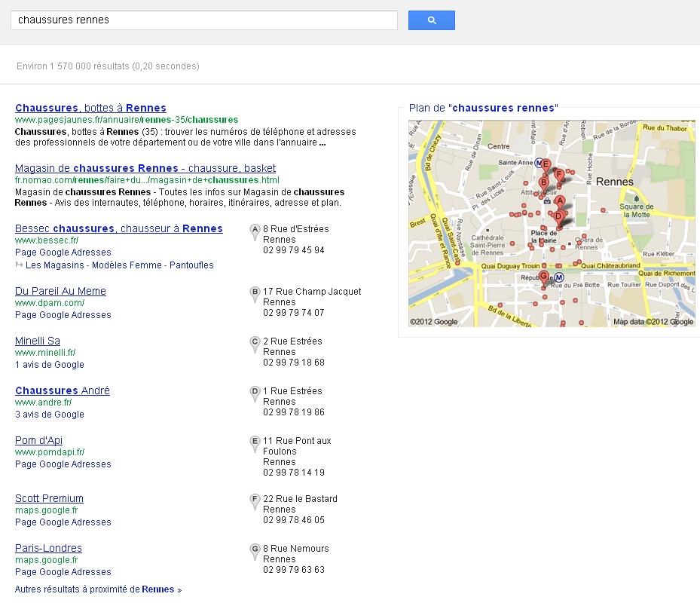Click www.dpam.com URL text
Viewport: 700px width, 603px height.
click(50, 303)
